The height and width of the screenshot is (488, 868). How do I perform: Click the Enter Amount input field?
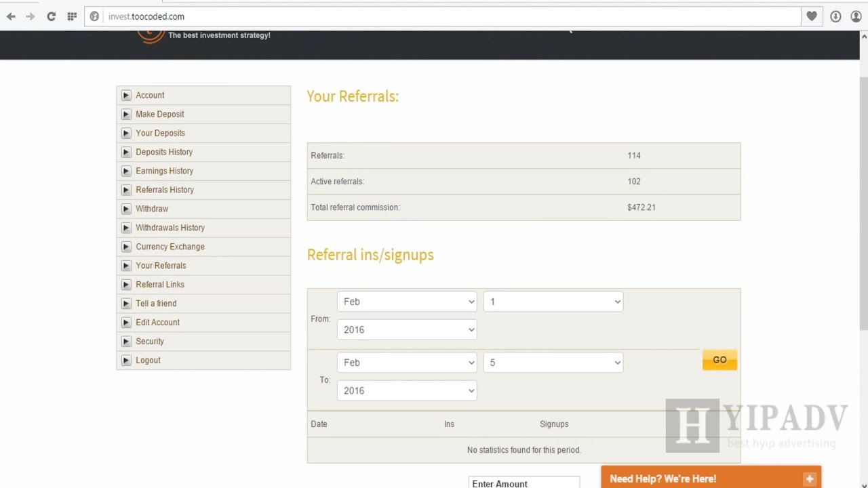pyautogui.click(x=524, y=483)
